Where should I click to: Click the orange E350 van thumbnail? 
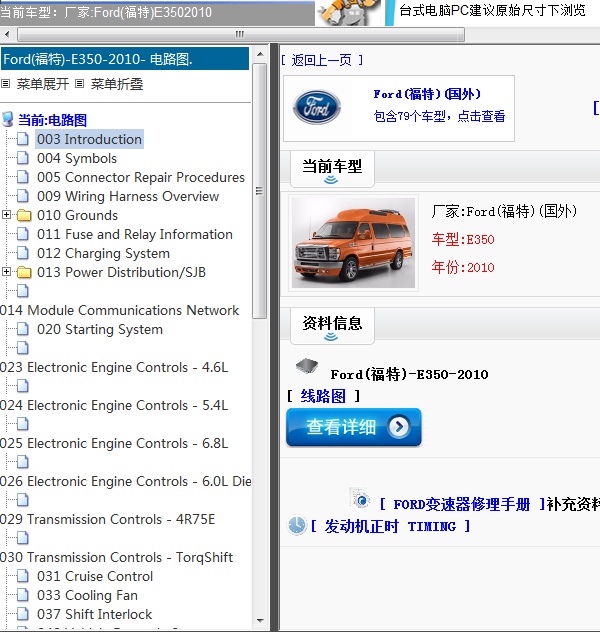coord(353,243)
